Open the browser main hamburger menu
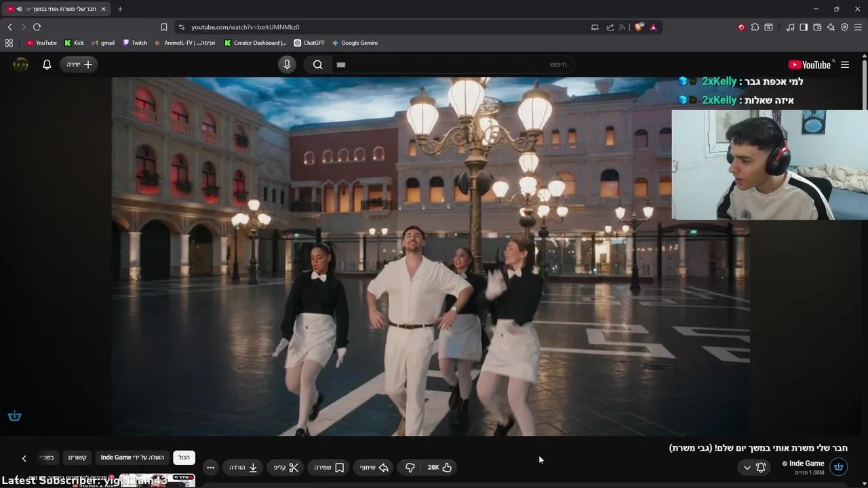Image resolution: width=868 pixels, height=488 pixels. pyautogui.click(x=858, y=27)
